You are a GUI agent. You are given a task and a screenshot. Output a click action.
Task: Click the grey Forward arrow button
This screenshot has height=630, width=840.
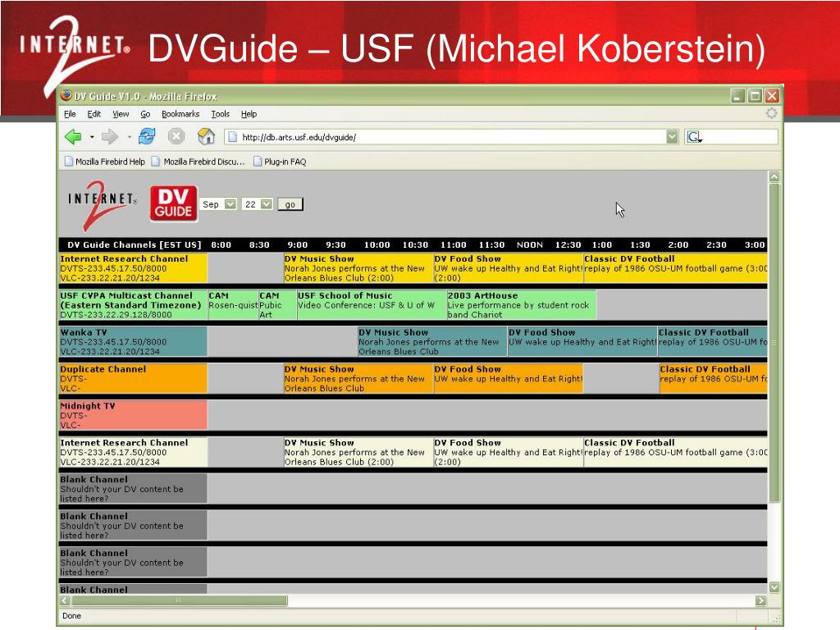109,137
